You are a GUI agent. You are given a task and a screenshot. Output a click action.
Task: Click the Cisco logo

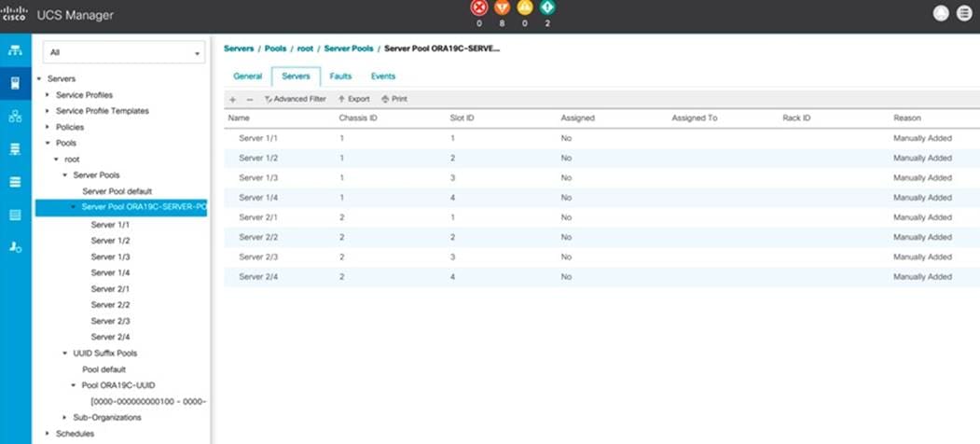(x=14, y=14)
